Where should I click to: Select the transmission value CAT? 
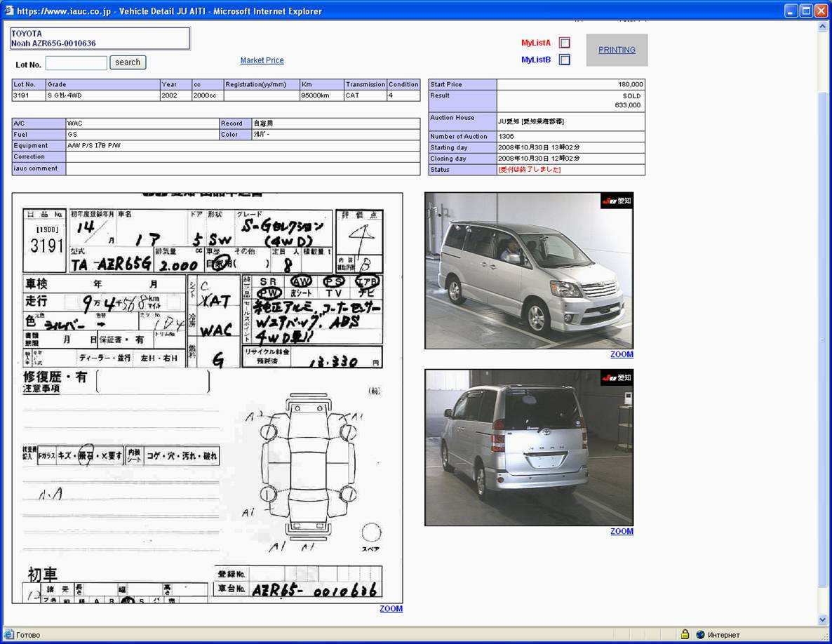tap(352, 95)
